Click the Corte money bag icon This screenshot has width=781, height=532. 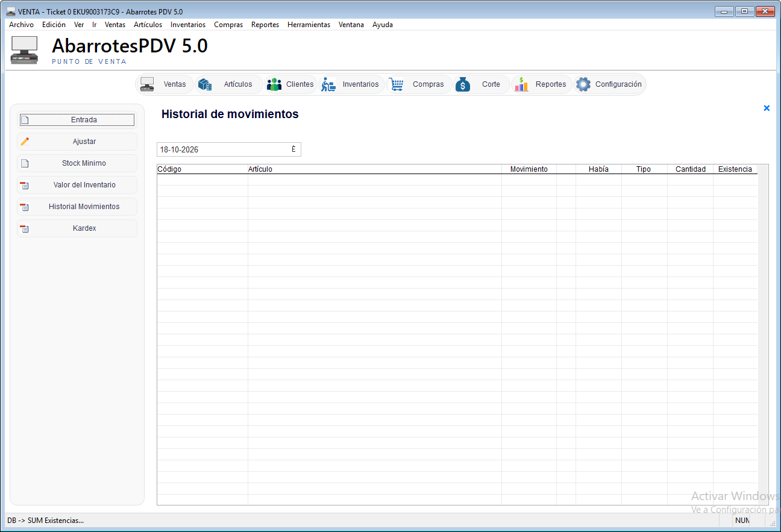tap(463, 84)
